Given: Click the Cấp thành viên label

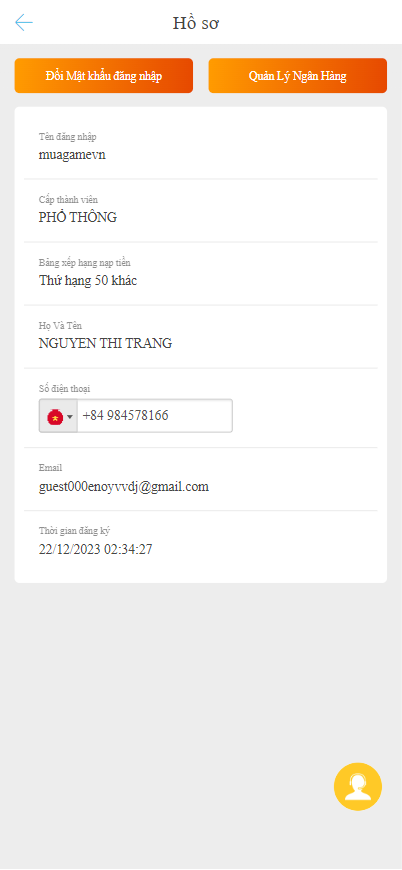Looking at the screenshot, I should pos(68,200).
